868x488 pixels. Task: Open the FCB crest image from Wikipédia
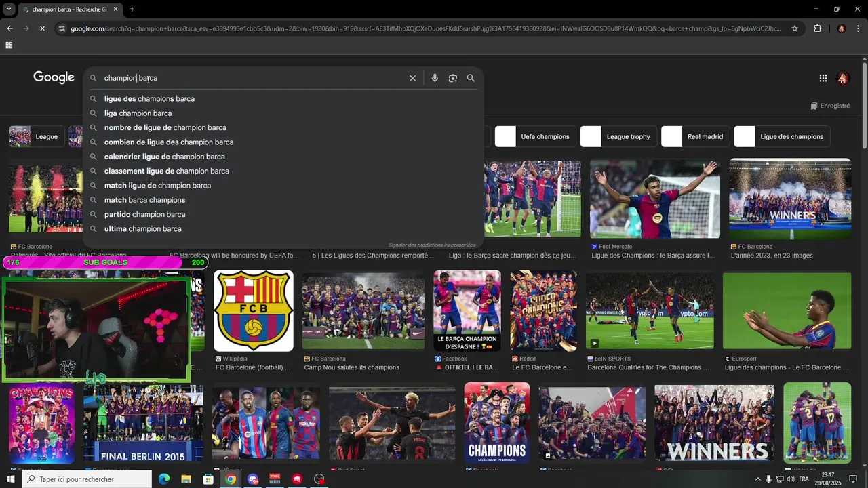click(x=254, y=311)
